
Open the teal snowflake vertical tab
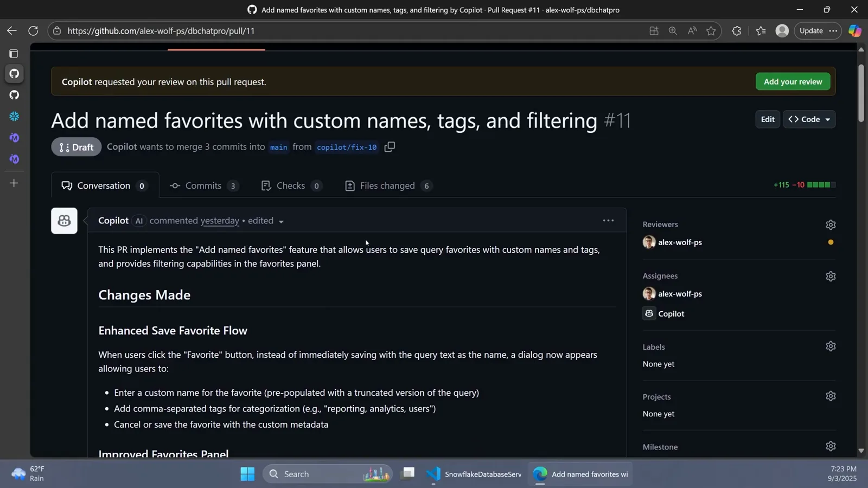(x=14, y=116)
